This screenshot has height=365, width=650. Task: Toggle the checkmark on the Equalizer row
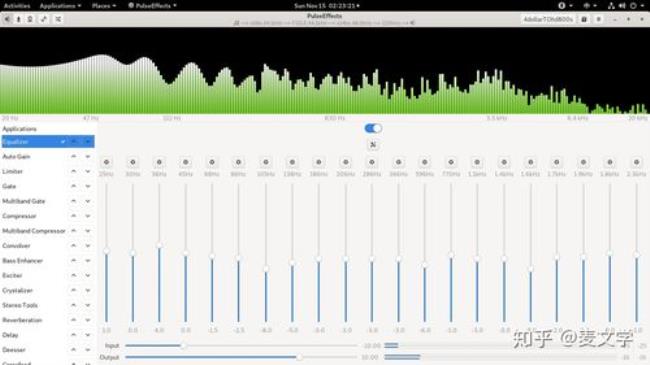tap(63, 142)
